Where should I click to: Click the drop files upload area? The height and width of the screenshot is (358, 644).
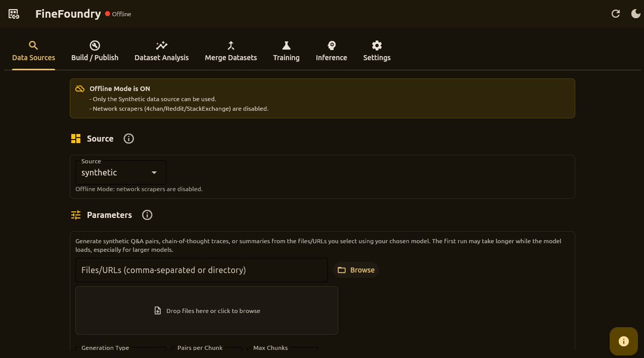click(207, 310)
